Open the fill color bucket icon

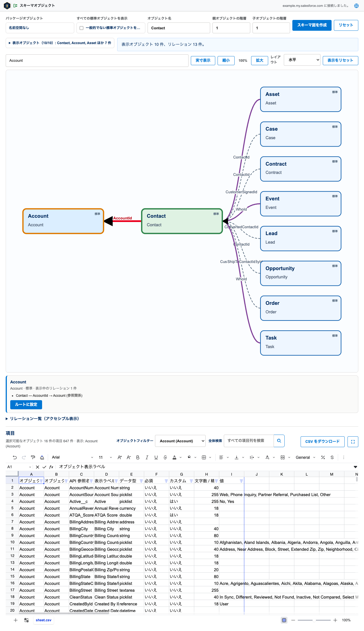[x=189, y=457]
